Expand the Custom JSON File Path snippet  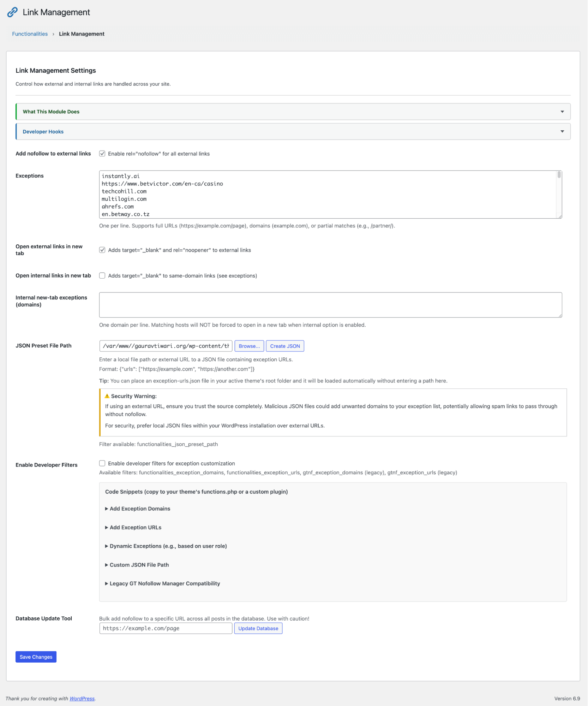tap(139, 565)
